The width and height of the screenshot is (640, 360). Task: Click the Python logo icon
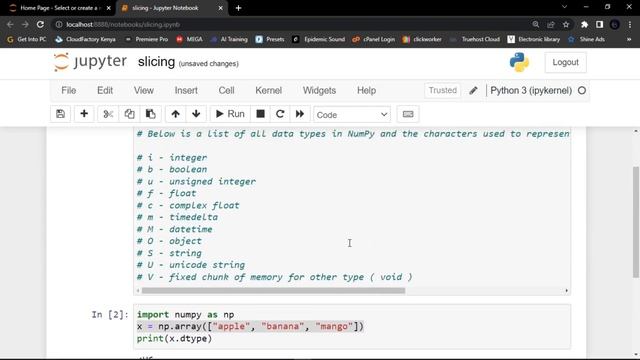click(x=519, y=62)
